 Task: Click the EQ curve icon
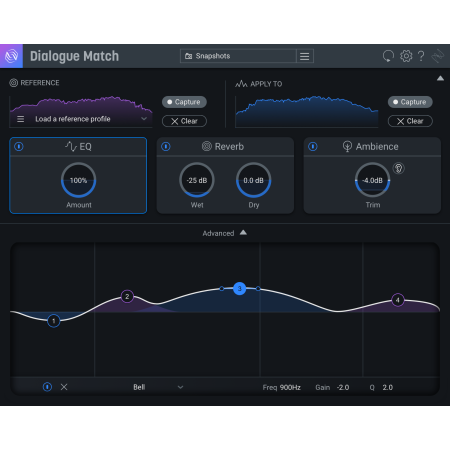tap(71, 146)
